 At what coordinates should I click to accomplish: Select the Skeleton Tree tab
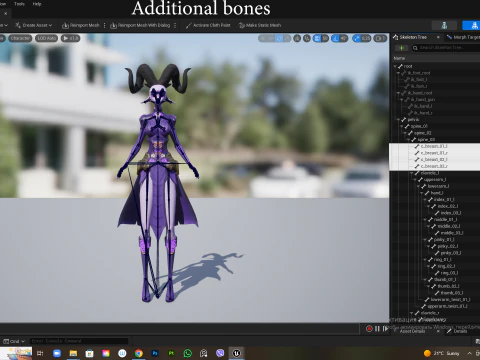pos(412,37)
